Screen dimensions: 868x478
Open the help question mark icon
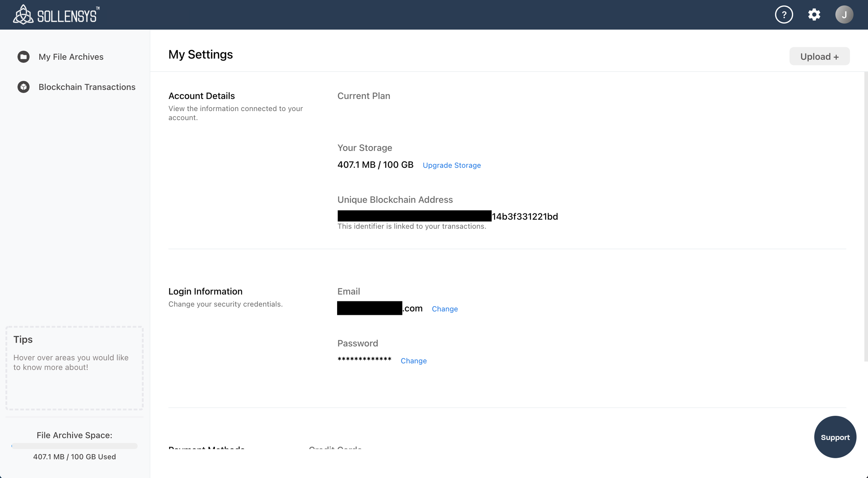784,15
